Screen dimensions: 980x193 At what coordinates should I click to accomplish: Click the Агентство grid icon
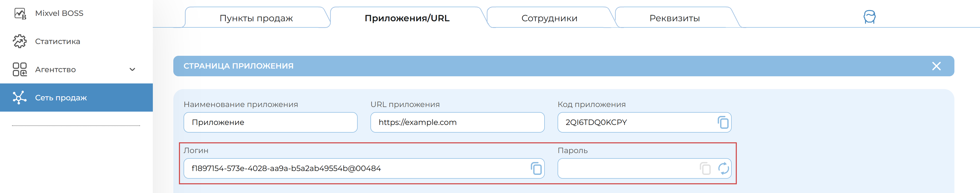20,70
